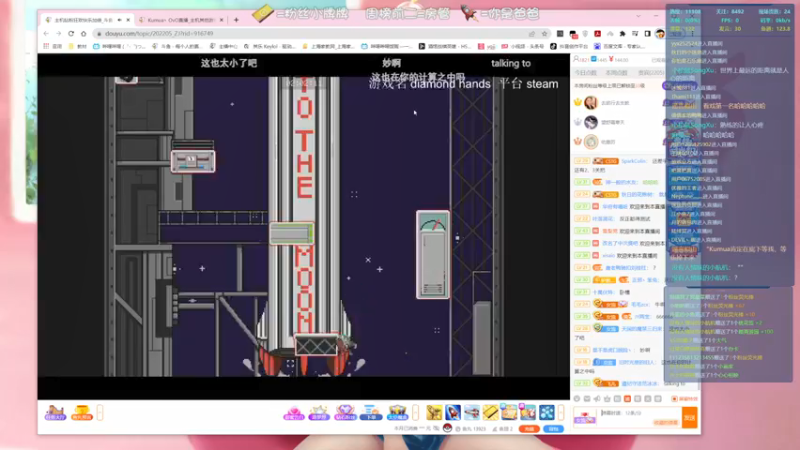The height and width of the screenshot is (450, 800).
Task: Click the share icon in address bar
Action: 532,34
